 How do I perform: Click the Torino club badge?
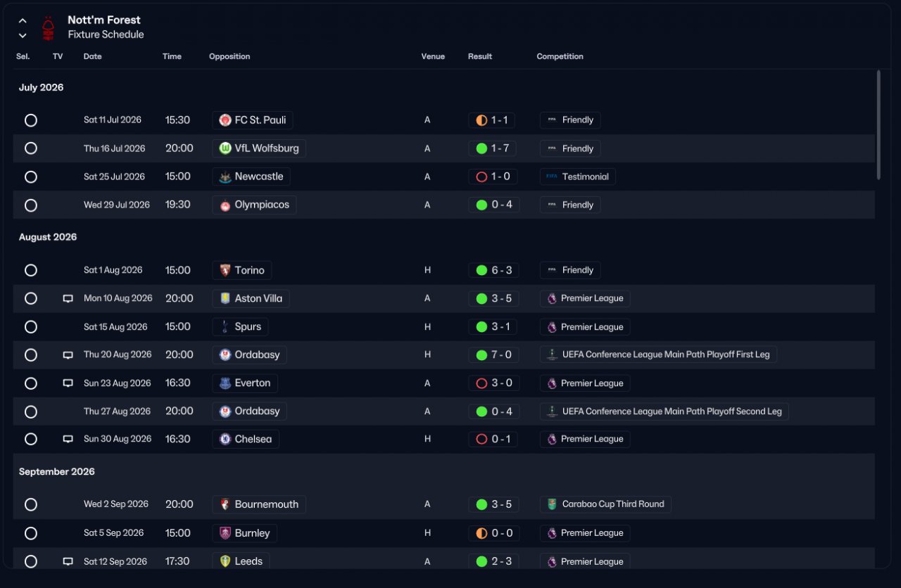click(225, 270)
